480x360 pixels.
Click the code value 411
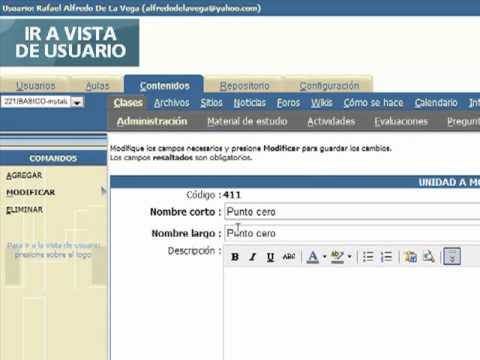(232, 195)
